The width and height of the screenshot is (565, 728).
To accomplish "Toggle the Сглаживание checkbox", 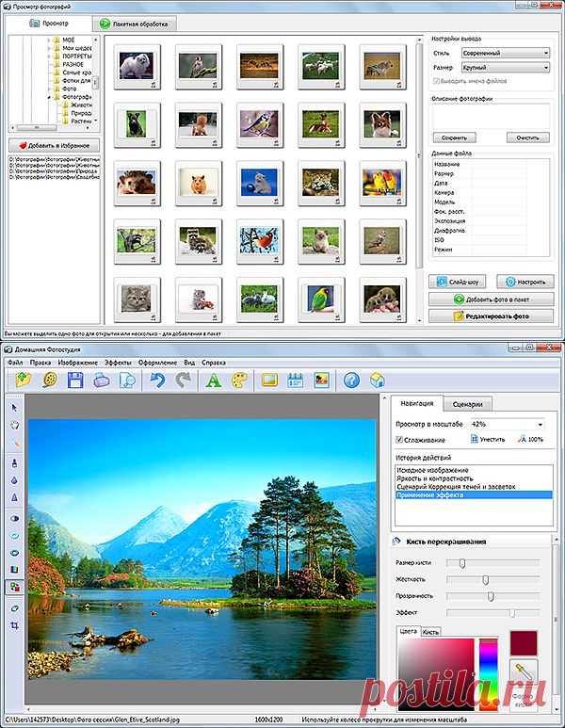I will point(399,439).
